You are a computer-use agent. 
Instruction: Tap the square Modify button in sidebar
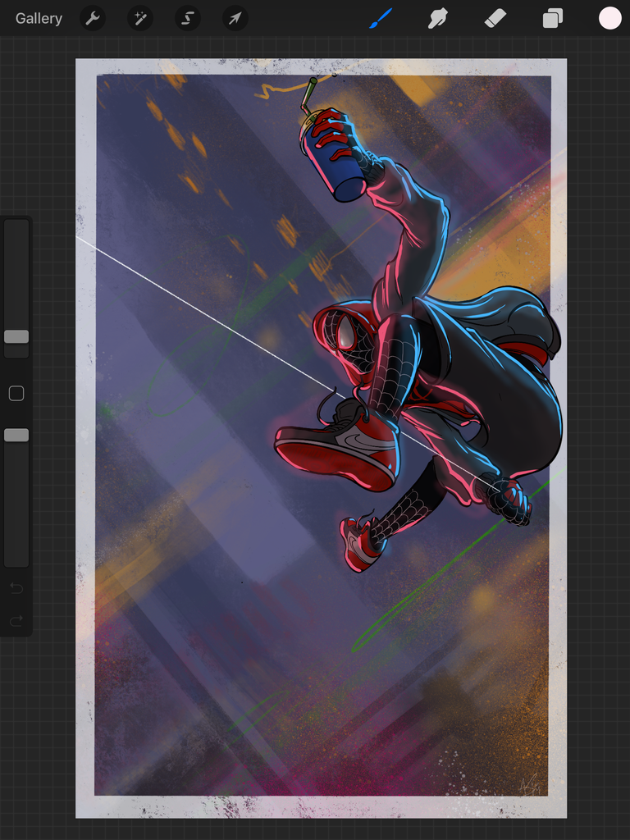16,394
